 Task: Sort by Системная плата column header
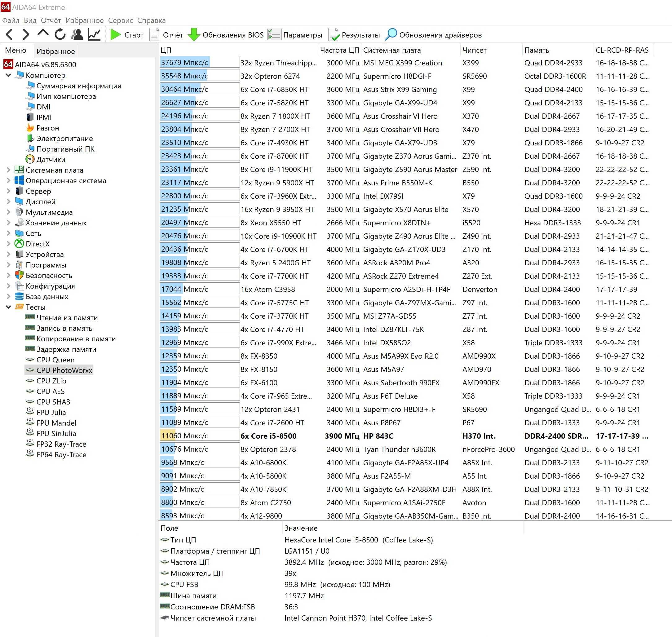click(410, 50)
